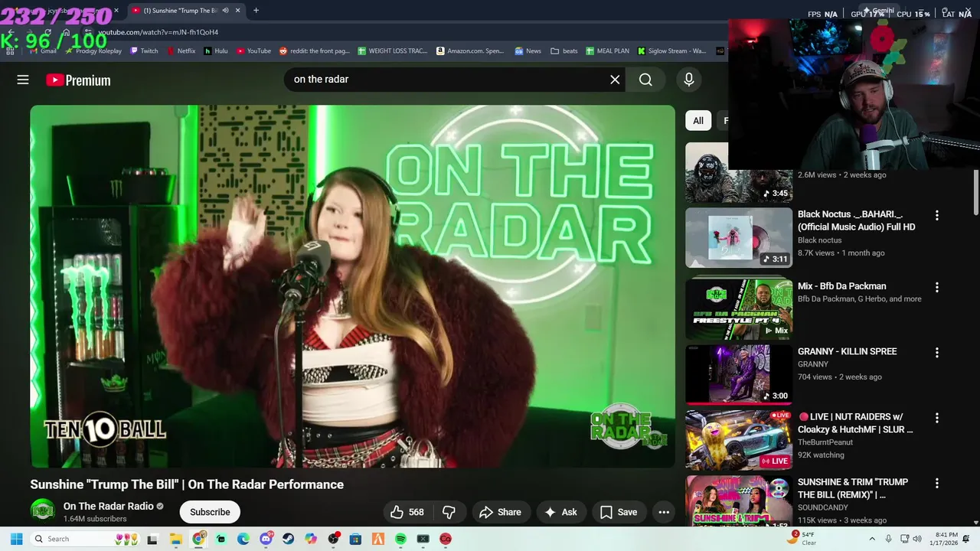This screenshot has height=551, width=980.
Task: Open a new browser tab
Action: 256,11
